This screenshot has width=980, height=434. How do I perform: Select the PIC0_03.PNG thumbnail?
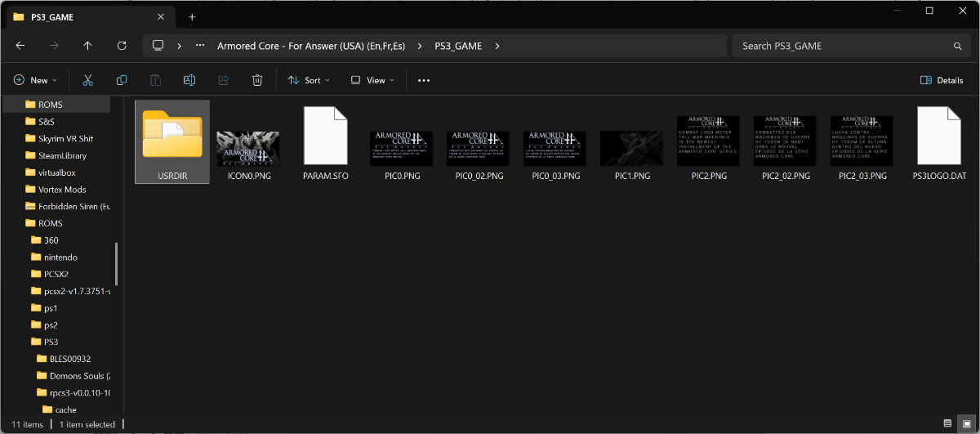pyautogui.click(x=555, y=149)
